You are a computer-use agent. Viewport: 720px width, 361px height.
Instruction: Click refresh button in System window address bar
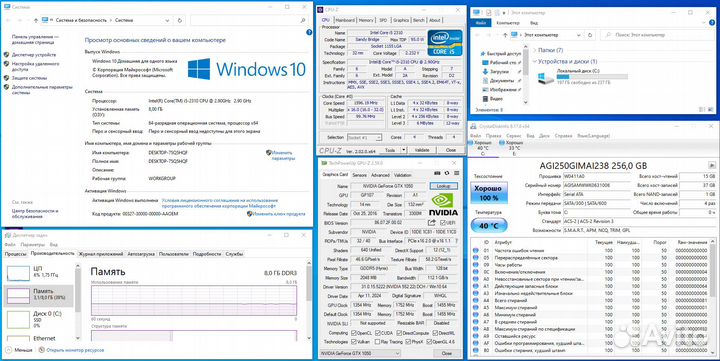tap(180, 20)
